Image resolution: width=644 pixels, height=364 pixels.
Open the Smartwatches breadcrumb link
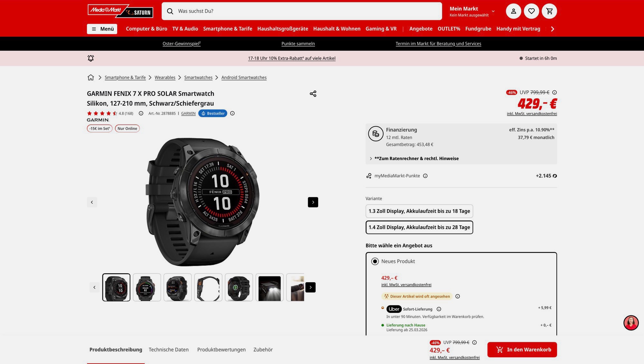pos(198,78)
